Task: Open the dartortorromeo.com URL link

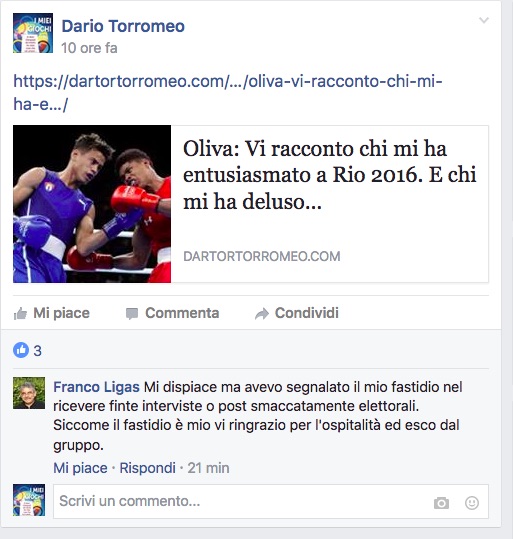Action: pos(228,92)
